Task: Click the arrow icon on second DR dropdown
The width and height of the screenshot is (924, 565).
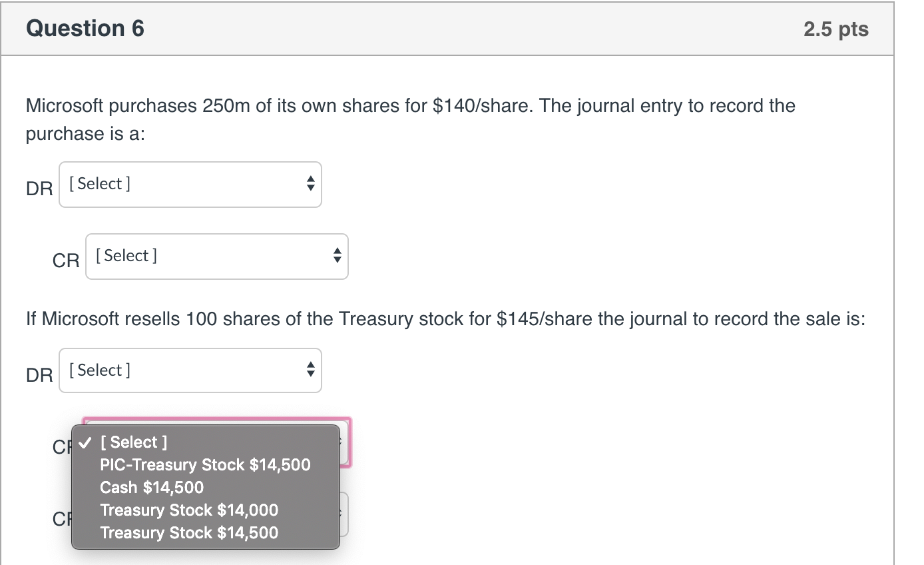Action: pos(311,370)
